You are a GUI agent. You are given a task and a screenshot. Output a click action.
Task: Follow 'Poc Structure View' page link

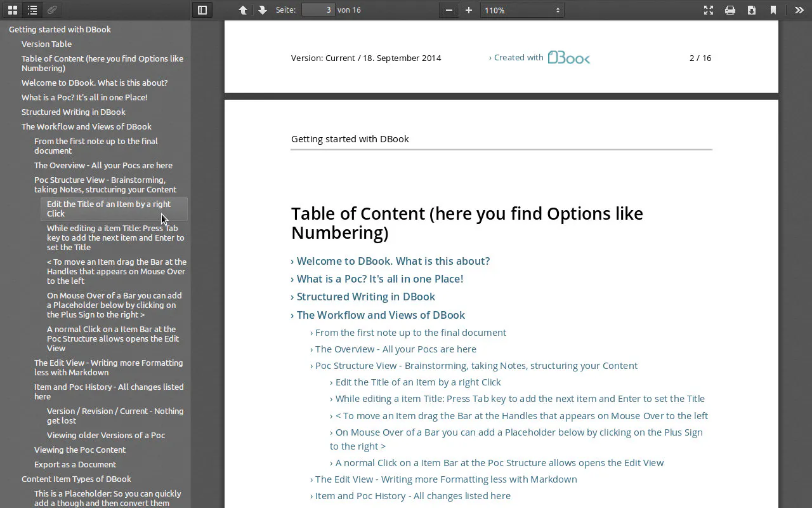[x=474, y=365]
